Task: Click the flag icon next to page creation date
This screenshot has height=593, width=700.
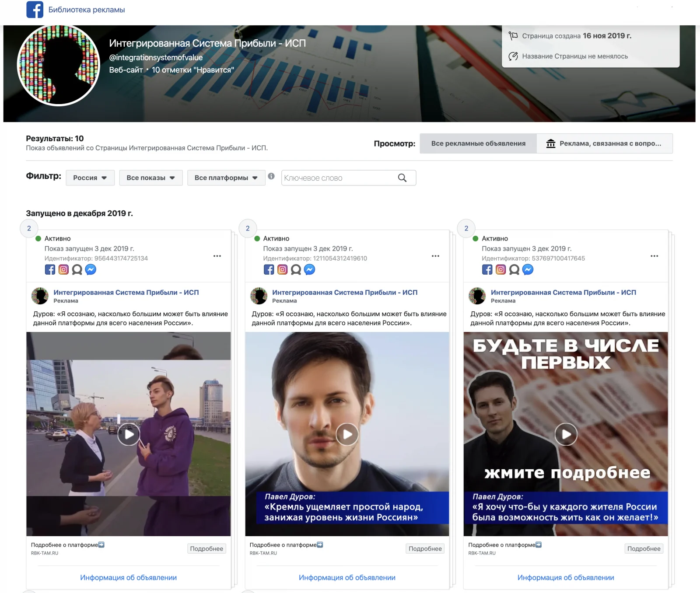Action: pos(513,36)
